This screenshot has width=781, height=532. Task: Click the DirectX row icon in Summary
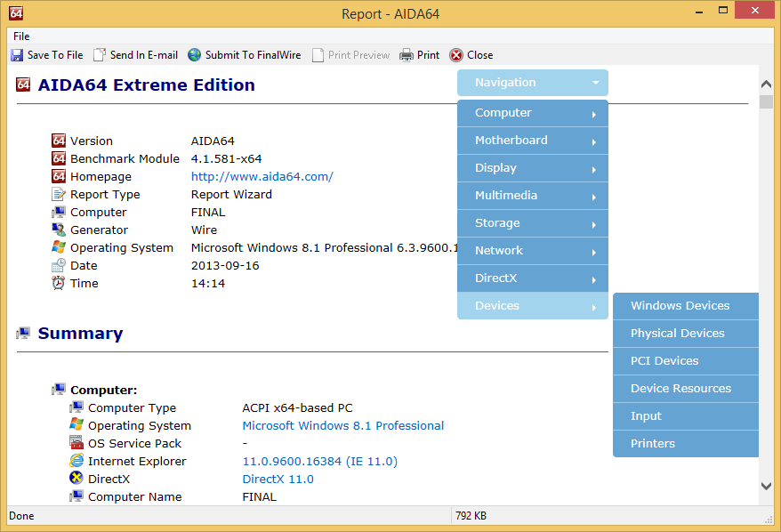click(76, 479)
